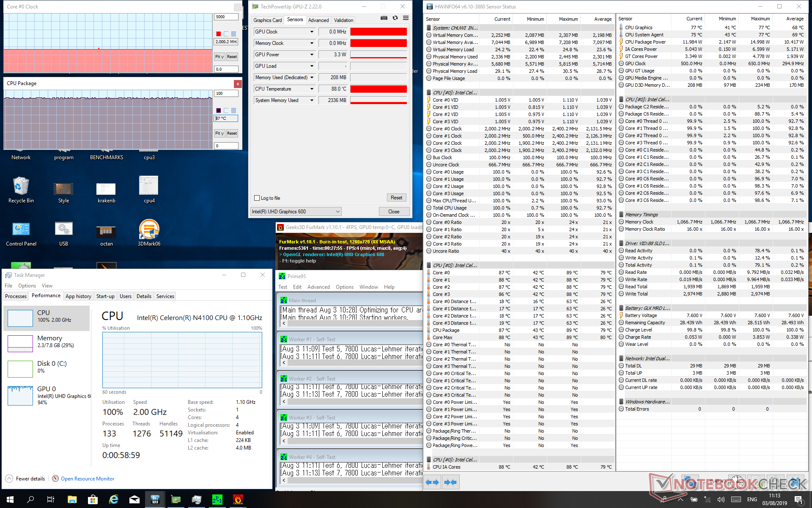Enable the Log to file checkbox
Viewport: 812px width, 508px height.
[257, 198]
